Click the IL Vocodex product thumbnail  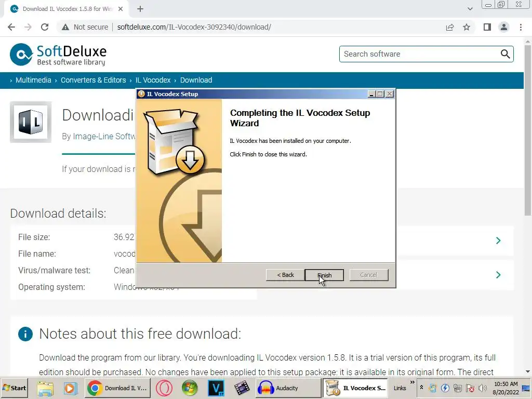pyautogui.click(x=31, y=122)
